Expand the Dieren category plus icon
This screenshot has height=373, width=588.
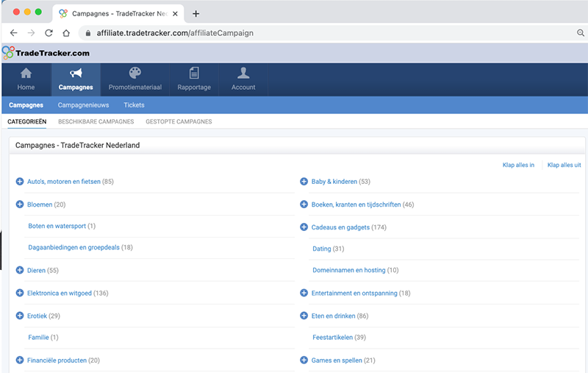coord(20,270)
